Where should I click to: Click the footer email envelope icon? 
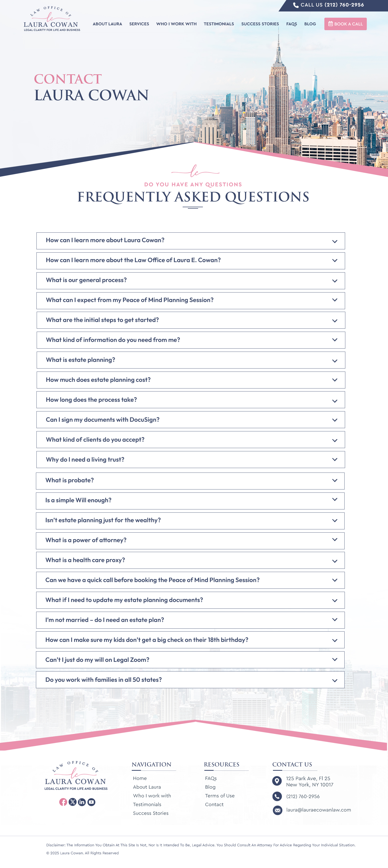[277, 810]
